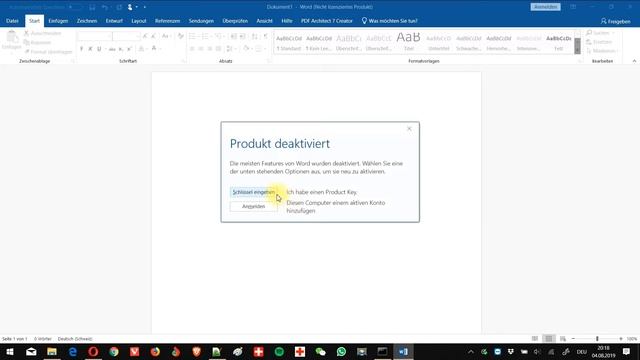The height and width of the screenshot is (360, 640).
Task: Click the align left icon
Action: tap(192, 49)
